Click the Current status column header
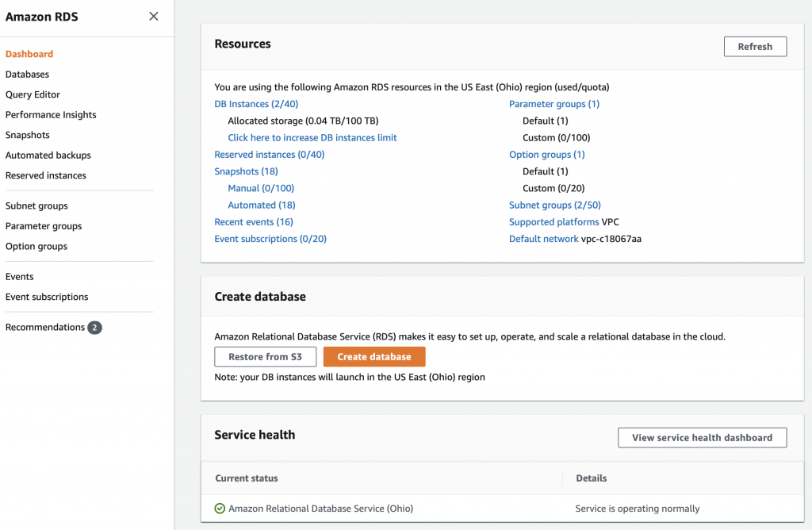Viewport: 812px width, 530px height. [x=247, y=478]
